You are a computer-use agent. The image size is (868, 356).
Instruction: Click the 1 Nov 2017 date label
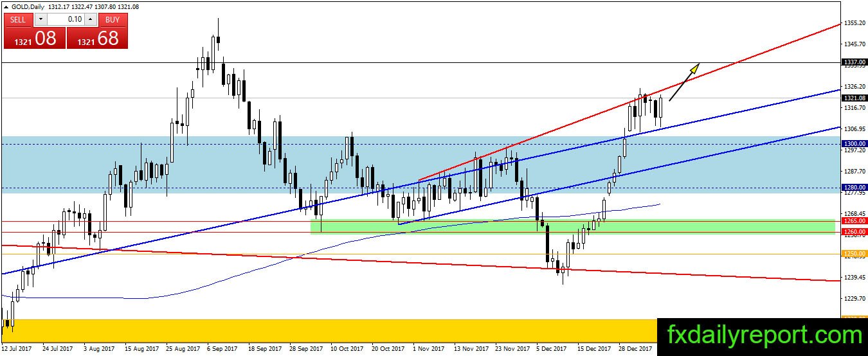coord(429,349)
